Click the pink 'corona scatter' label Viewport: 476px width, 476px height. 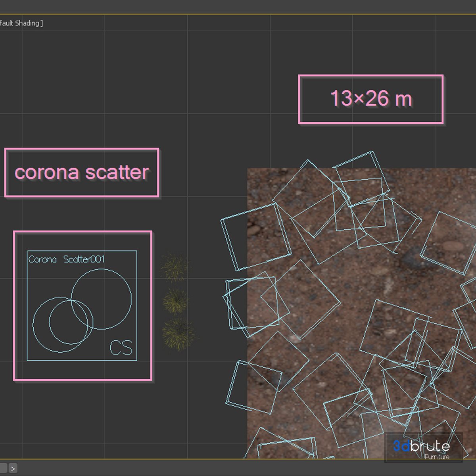tap(82, 173)
